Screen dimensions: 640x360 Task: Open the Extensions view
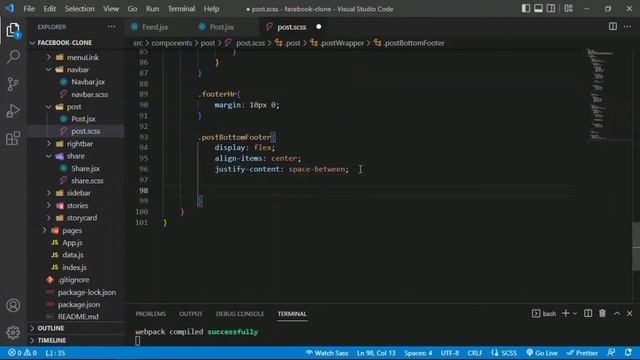[x=13, y=138]
